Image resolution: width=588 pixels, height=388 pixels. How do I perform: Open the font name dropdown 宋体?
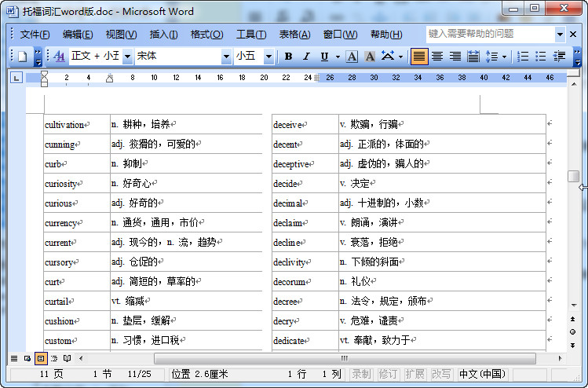click(226, 57)
